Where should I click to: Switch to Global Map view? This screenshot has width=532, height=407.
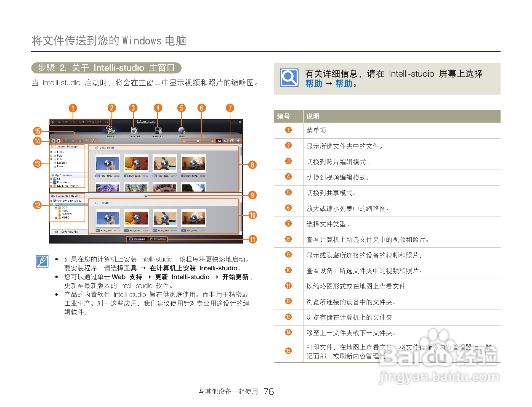157,239
